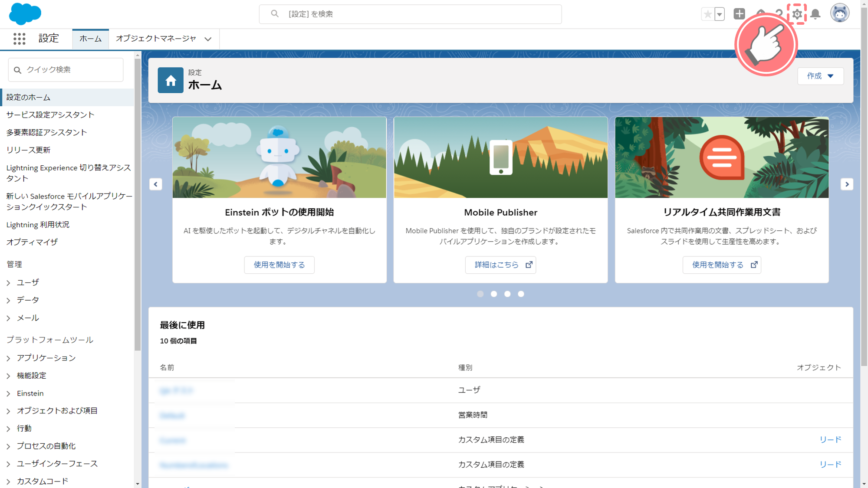The height and width of the screenshot is (488, 868).
Task: Focus the [設定]を検索 global search box
Action: coord(410,14)
